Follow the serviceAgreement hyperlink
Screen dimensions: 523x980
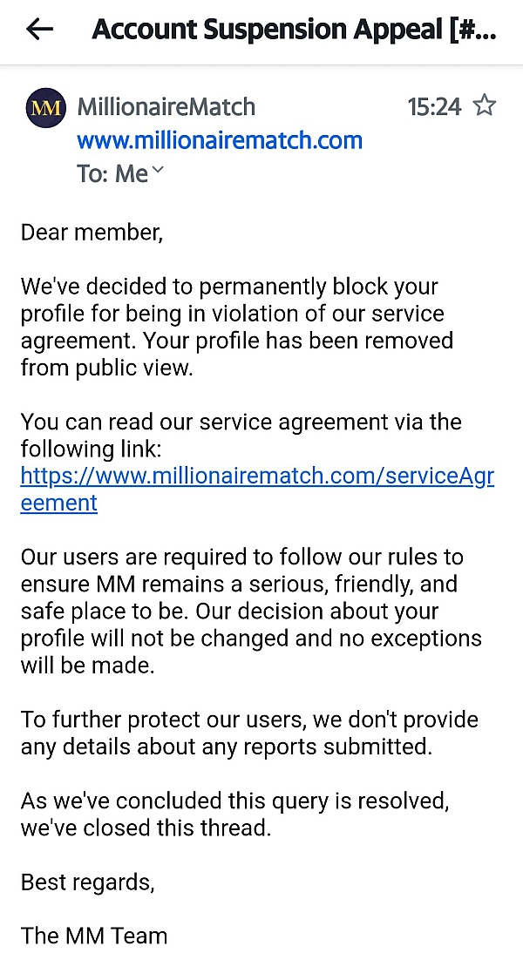click(257, 490)
